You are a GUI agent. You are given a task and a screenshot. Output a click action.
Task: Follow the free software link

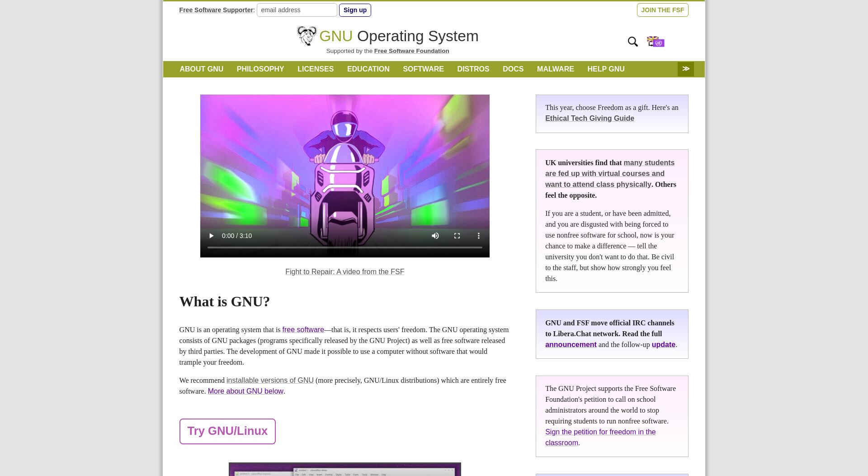[x=303, y=330]
